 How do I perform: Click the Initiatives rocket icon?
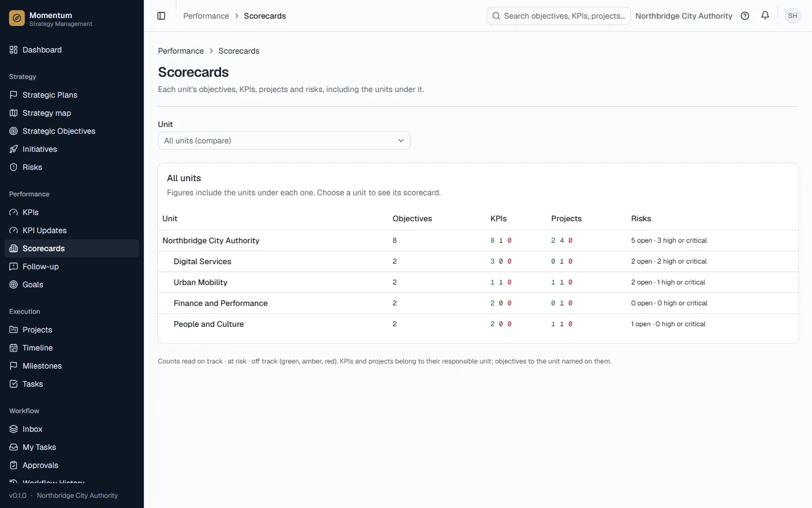pyautogui.click(x=14, y=149)
